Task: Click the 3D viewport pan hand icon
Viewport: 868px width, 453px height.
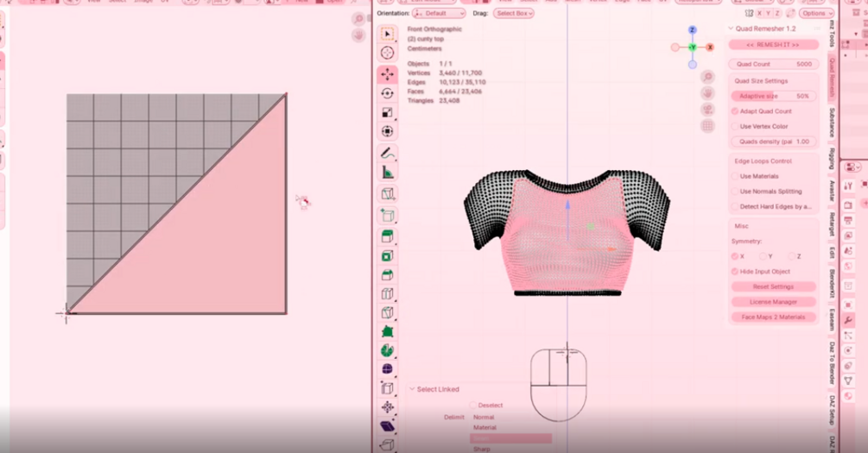Action: point(707,93)
